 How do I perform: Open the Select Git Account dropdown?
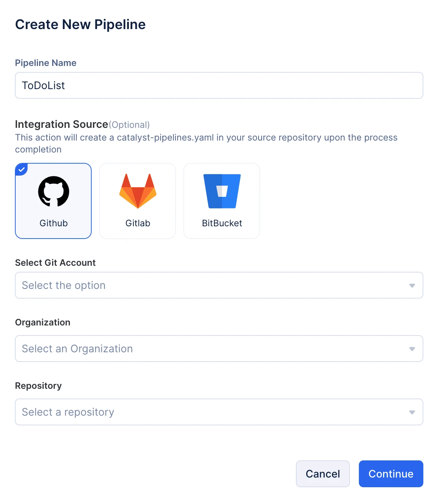coord(219,285)
